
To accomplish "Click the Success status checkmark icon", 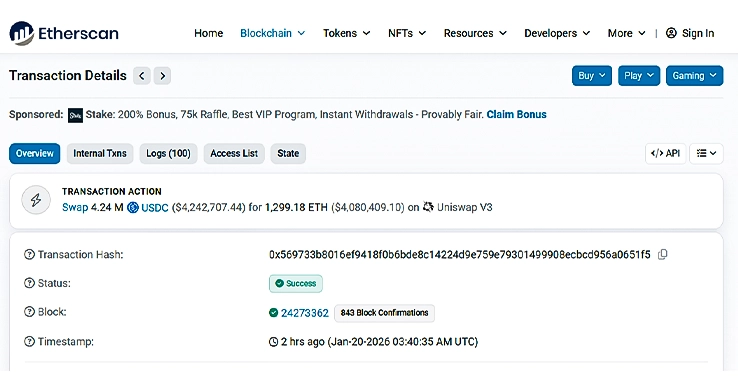I will [279, 283].
